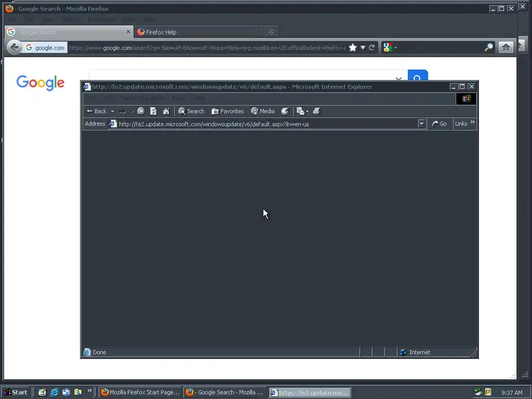Click the clock showing 9:37 AM

click(512, 393)
